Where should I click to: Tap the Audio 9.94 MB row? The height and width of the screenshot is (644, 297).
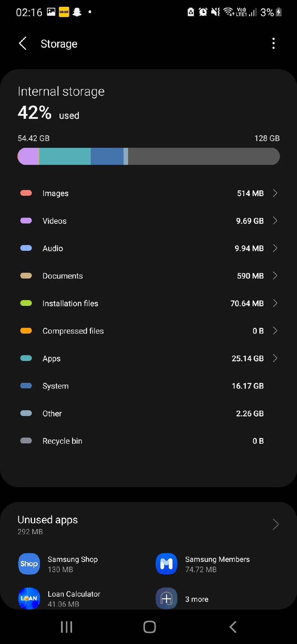click(148, 248)
